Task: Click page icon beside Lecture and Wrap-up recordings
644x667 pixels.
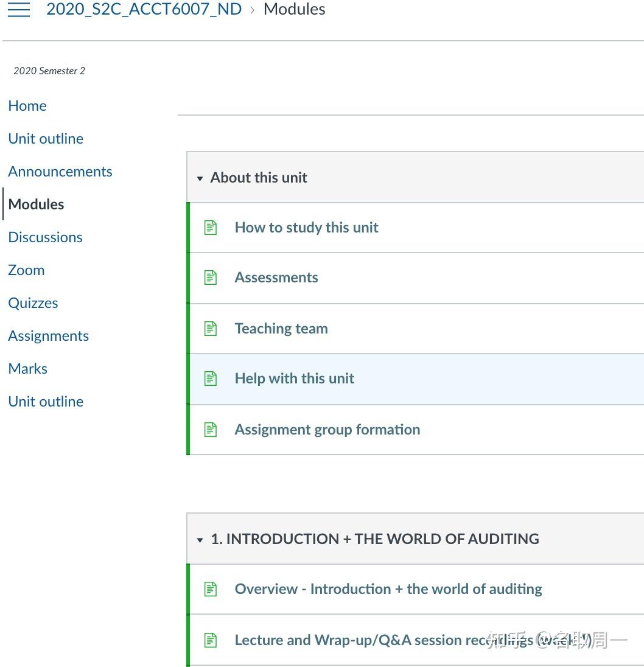Action: (211, 640)
